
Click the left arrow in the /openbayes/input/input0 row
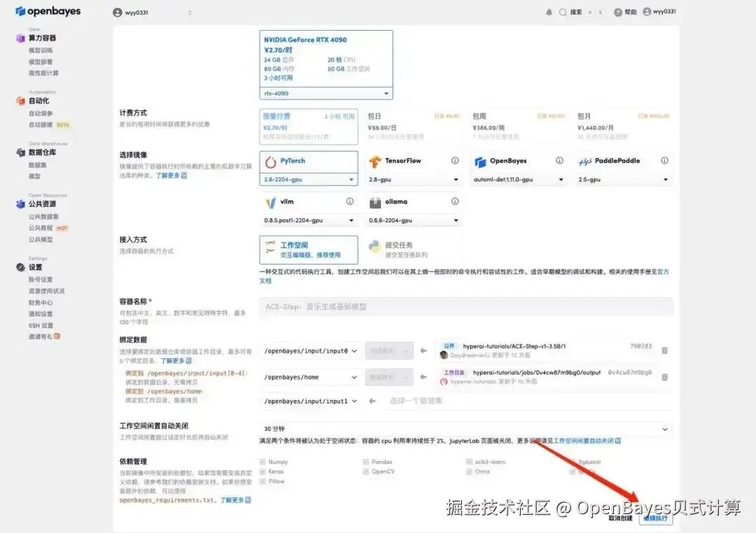point(423,351)
